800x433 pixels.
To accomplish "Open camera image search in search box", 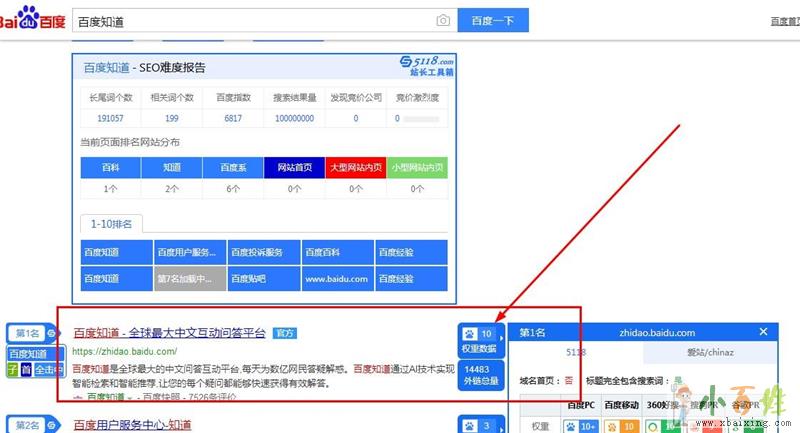I will [x=442, y=21].
